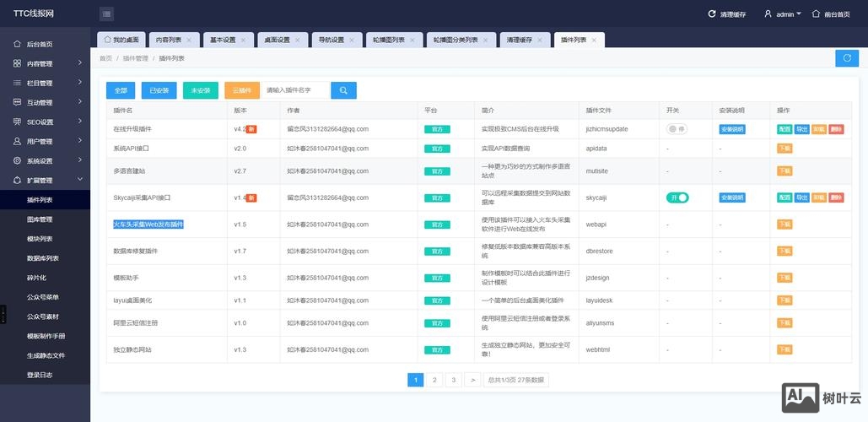
Task: Expand the 系统设置 sidebar chevron
Action: point(79,160)
